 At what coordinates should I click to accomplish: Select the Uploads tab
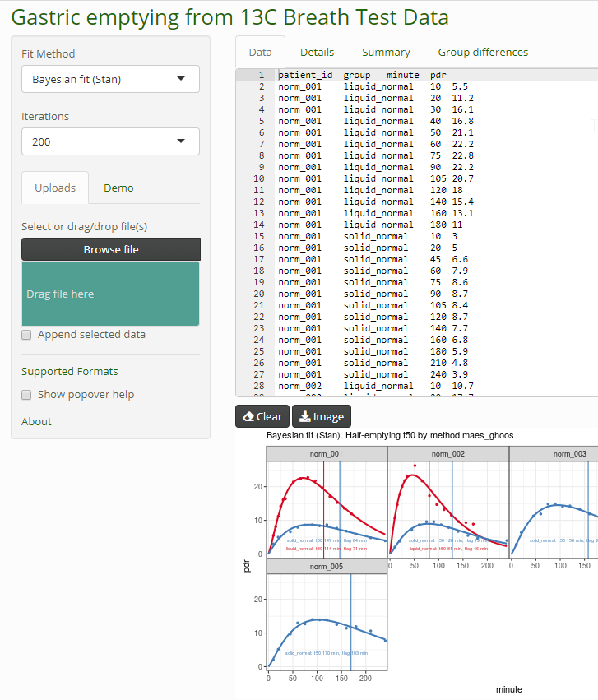[55, 188]
